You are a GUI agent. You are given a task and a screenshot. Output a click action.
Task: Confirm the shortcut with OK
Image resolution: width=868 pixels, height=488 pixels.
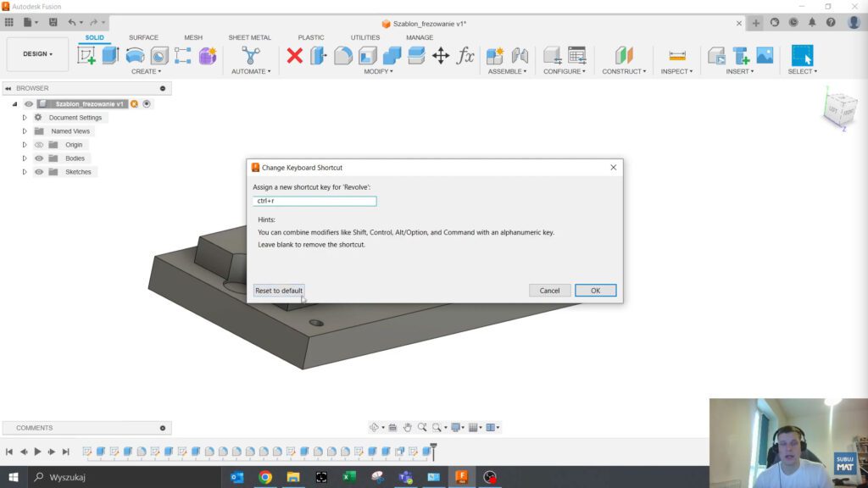[x=594, y=290]
